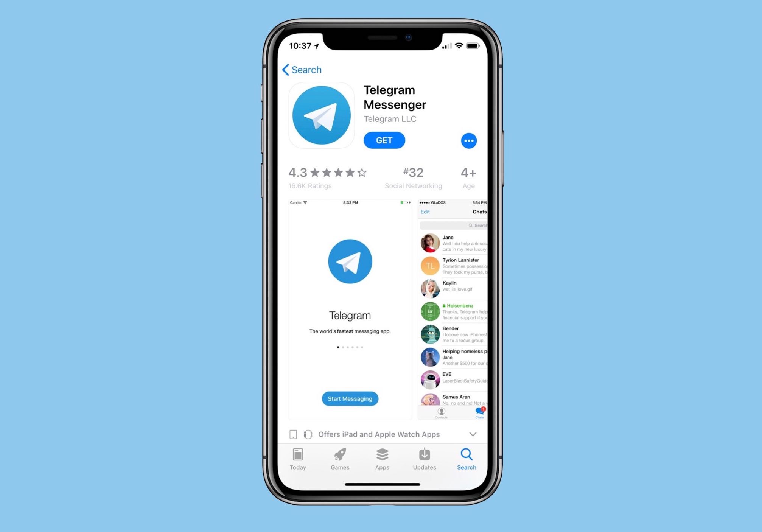Tap the Start Messaging button
The width and height of the screenshot is (762, 532).
click(x=350, y=398)
